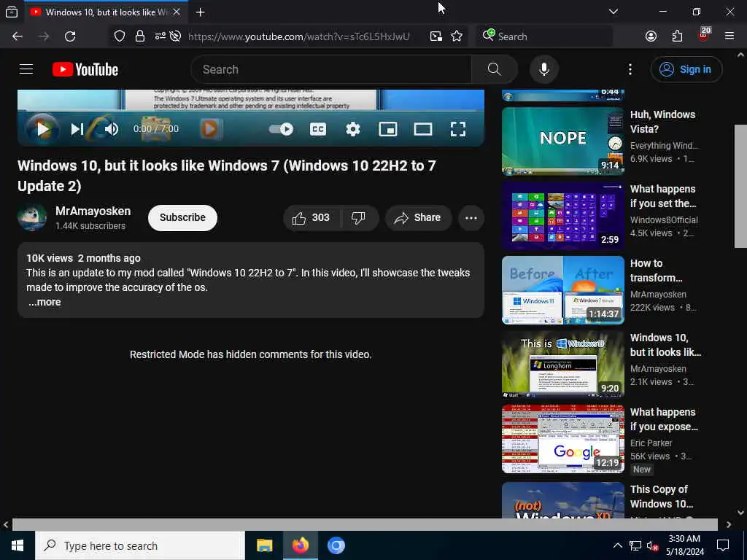Open tracking protection shield icon
Screen dimensions: 747x560
120,36
